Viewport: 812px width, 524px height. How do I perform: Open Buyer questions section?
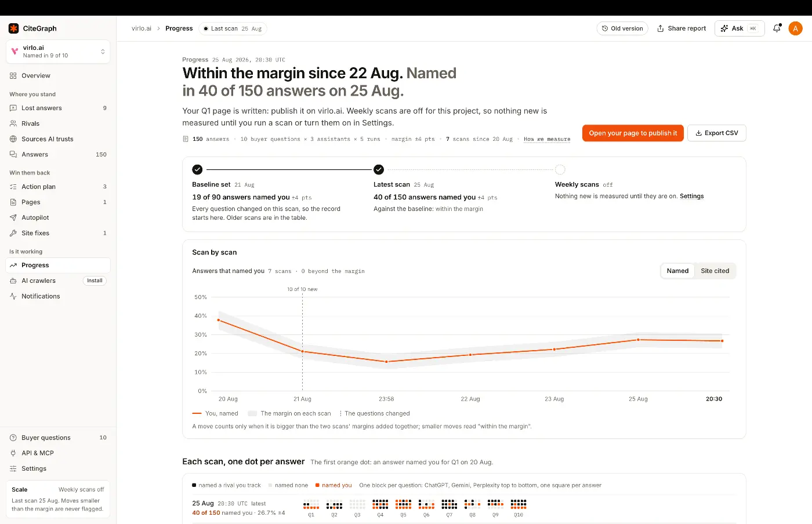tap(58, 438)
